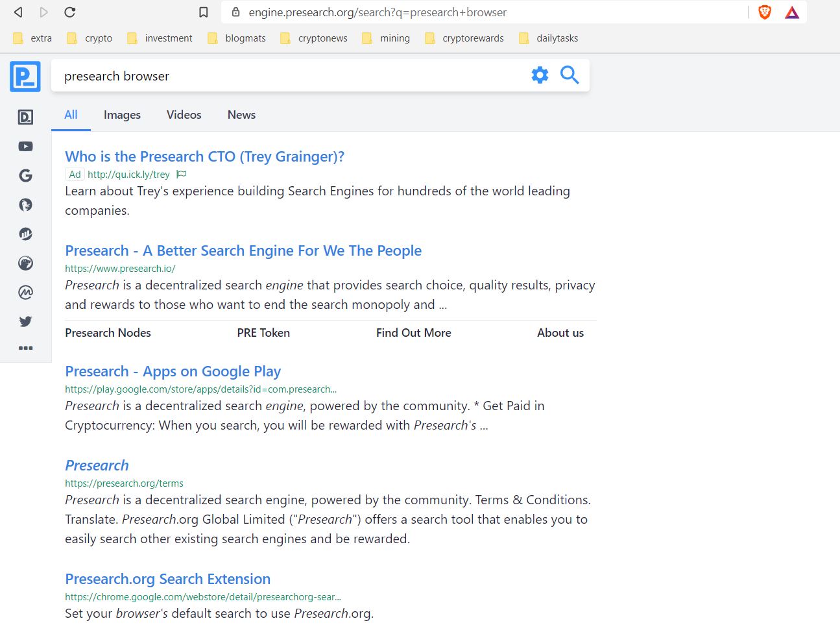Click the blue magnifier search icon
Screen dimensions: 840x634
point(570,75)
